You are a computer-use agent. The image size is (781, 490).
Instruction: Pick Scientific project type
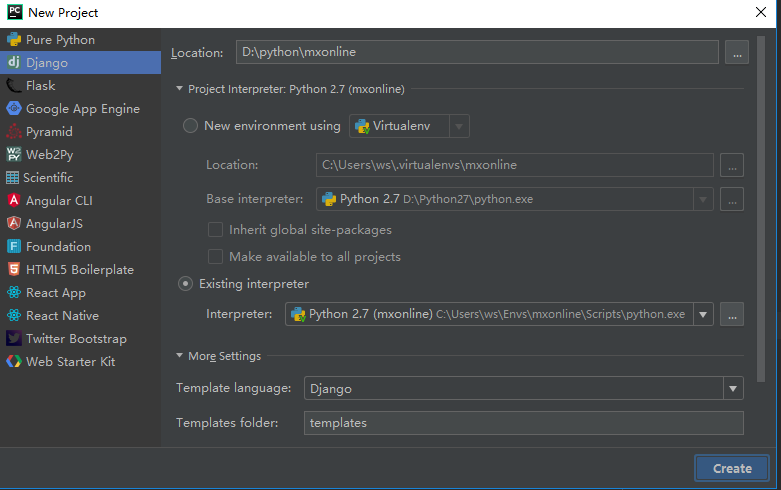tap(80, 177)
